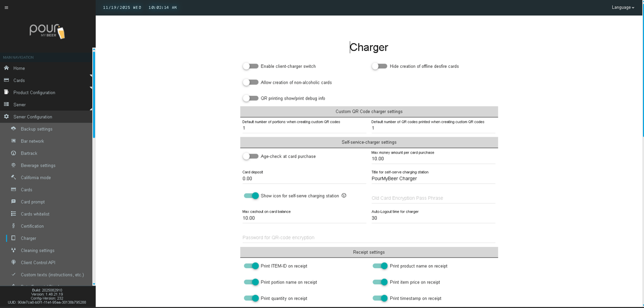The image size is (644, 308).
Task: Open Bar network from sidebar icon
Action: pyautogui.click(x=13, y=141)
